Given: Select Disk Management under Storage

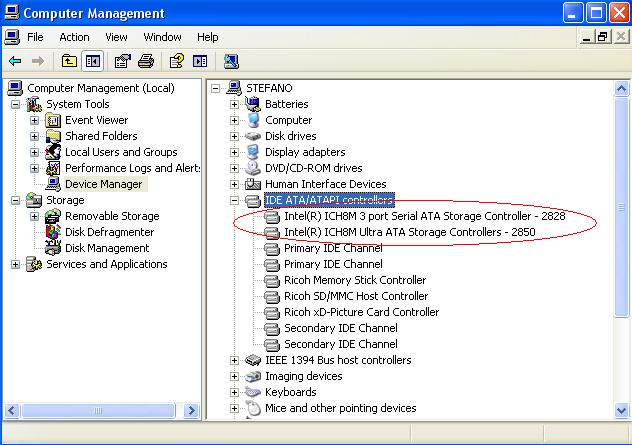Looking at the screenshot, I should click(x=107, y=248).
